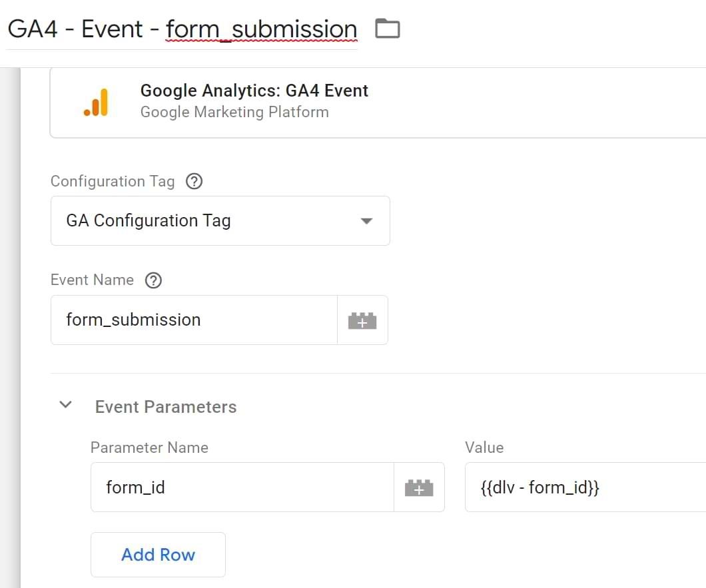
Task: Click the Value column label
Action: [484, 447]
